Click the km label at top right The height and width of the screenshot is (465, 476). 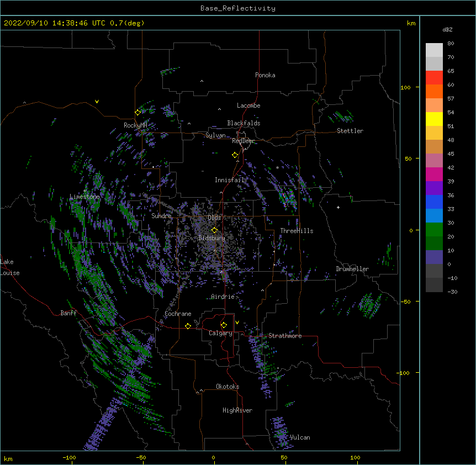(411, 23)
